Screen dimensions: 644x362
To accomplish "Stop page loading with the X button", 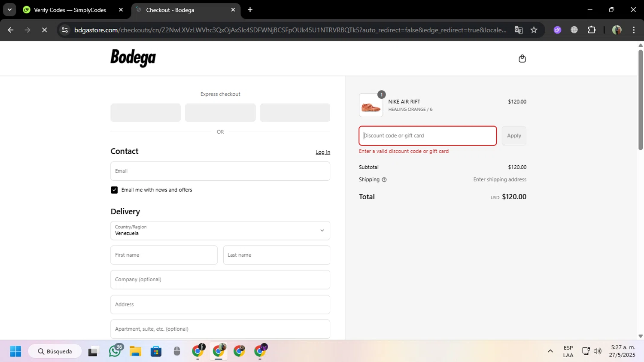I will (x=44, y=30).
